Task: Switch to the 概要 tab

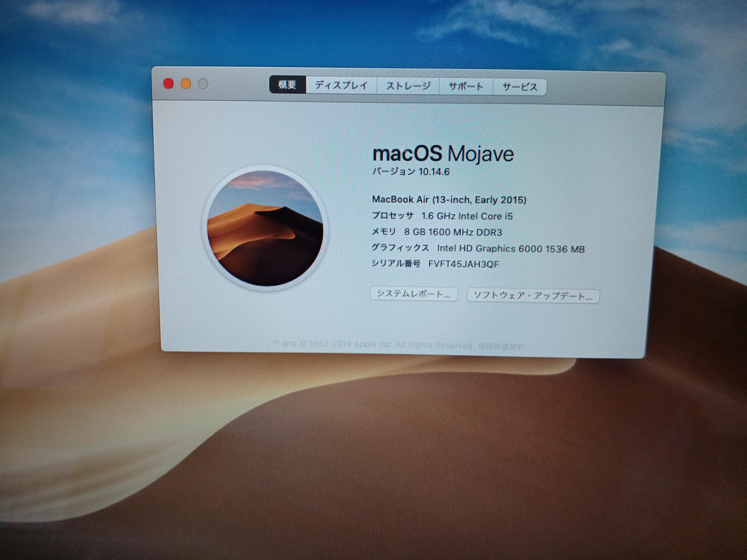Action: coord(287,85)
